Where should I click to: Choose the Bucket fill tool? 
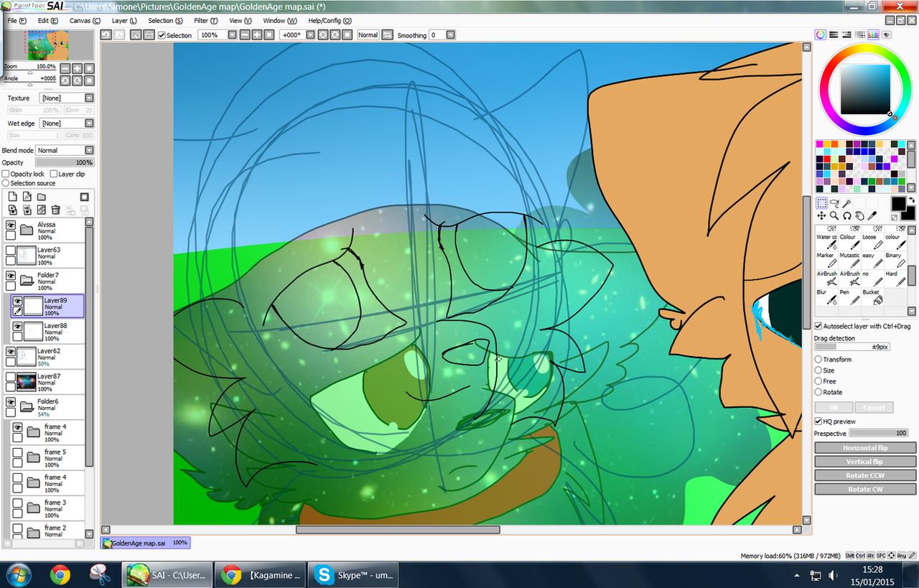pos(872,297)
